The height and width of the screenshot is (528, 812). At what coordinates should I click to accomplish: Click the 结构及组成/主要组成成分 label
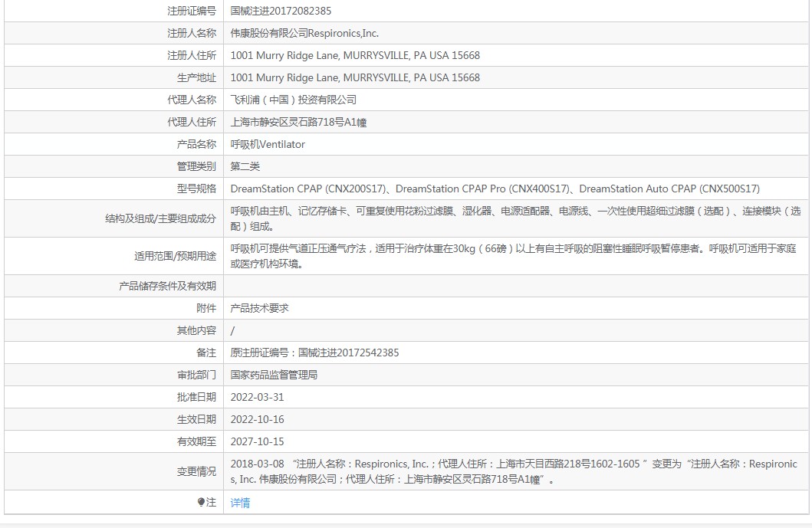(x=160, y=218)
